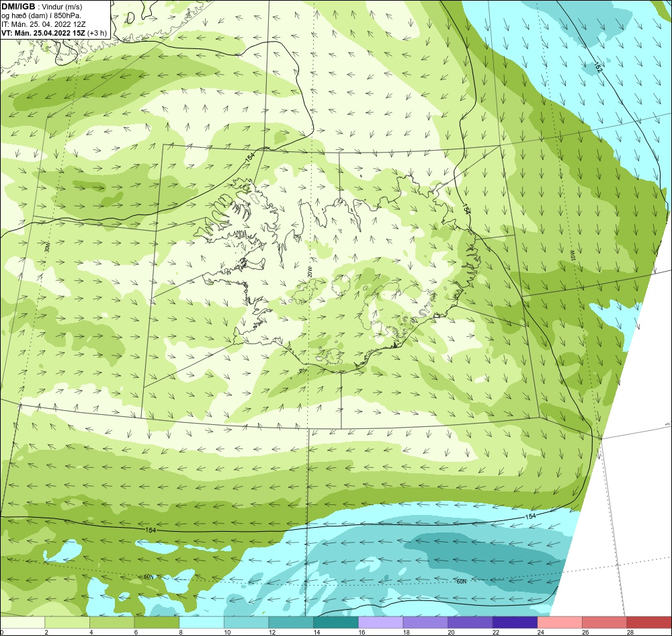Select the "154" contour label on the southwest isobar
672x636 pixels.
point(151,530)
